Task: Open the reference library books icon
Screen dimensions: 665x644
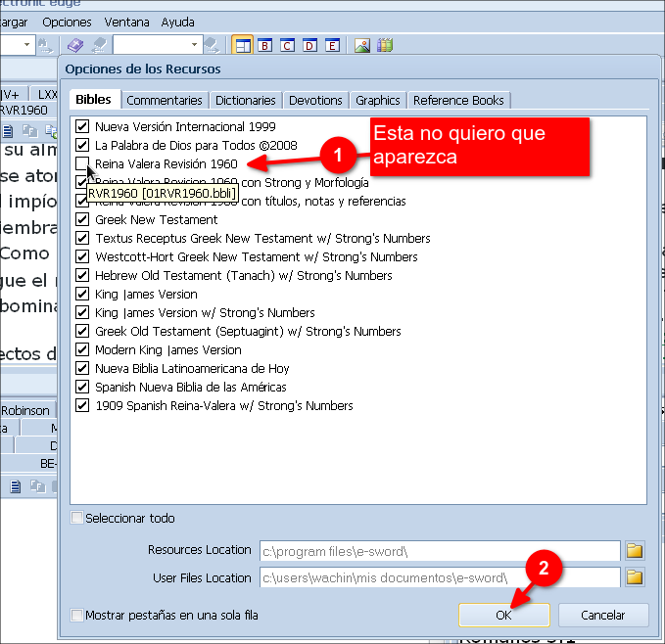Action: click(385, 45)
